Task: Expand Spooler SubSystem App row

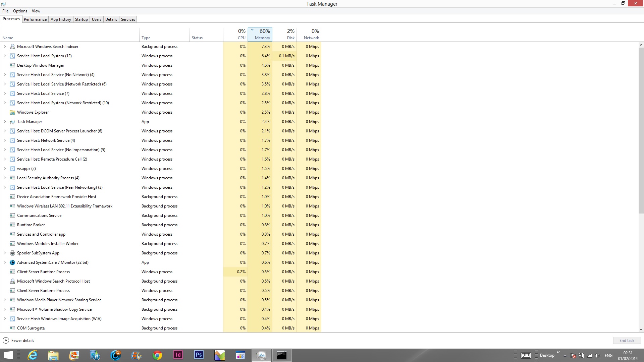Action: pyautogui.click(x=5, y=253)
